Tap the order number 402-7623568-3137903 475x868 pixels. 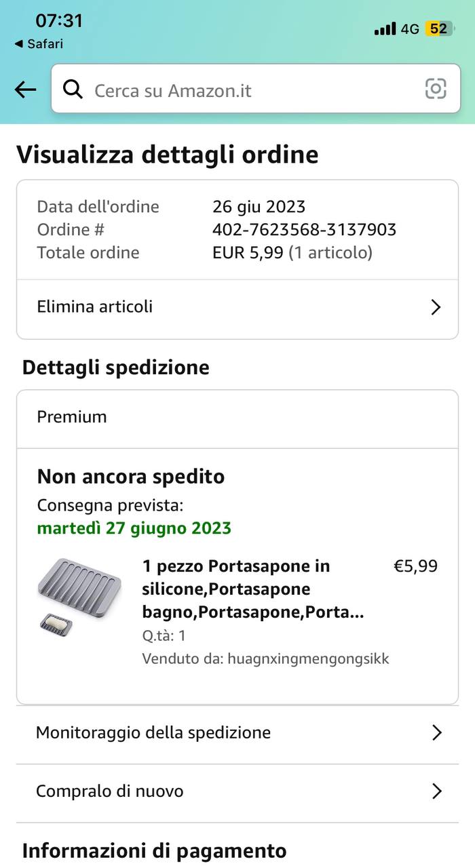[304, 230]
